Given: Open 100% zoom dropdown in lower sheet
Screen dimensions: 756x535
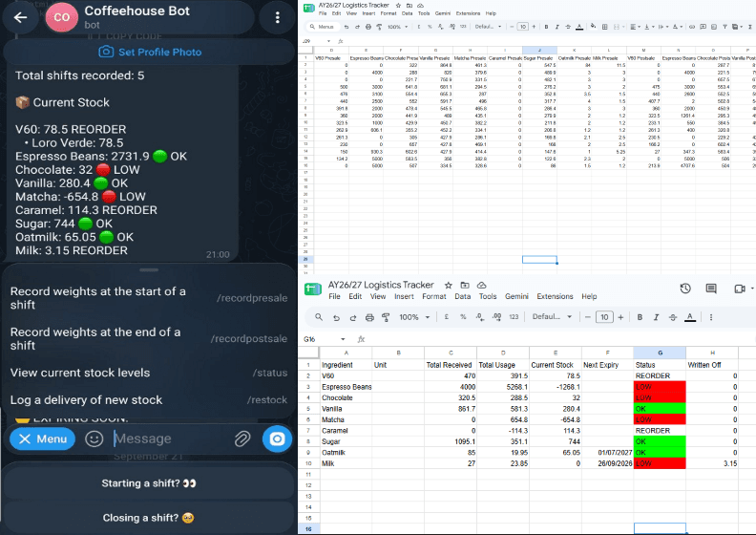Looking at the screenshot, I should pyautogui.click(x=414, y=317).
